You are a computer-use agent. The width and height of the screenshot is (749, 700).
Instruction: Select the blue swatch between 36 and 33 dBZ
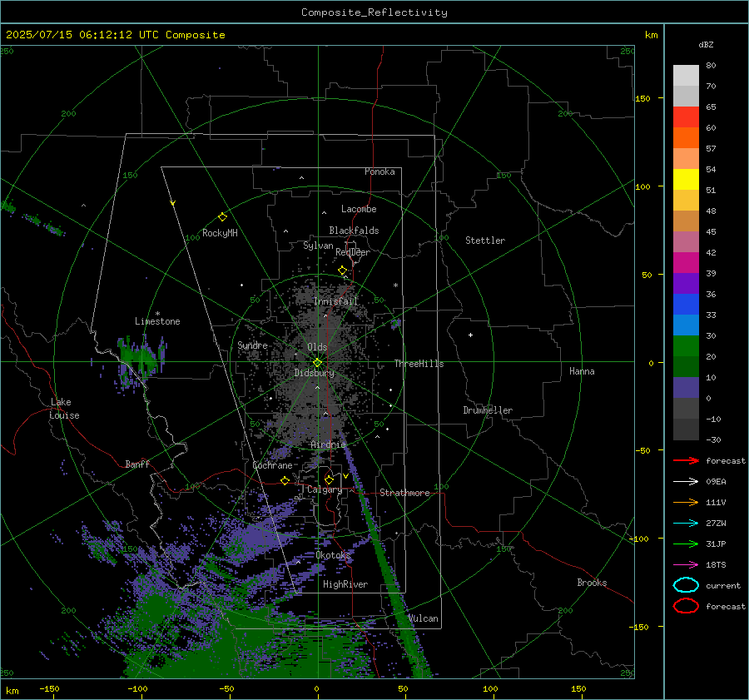(x=686, y=304)
